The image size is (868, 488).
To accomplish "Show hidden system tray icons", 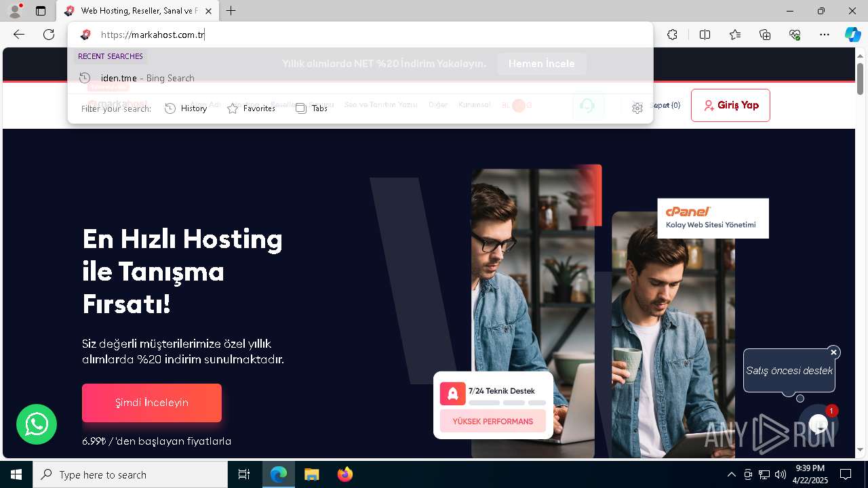I will pyautogui.click(x=731, y=474).
